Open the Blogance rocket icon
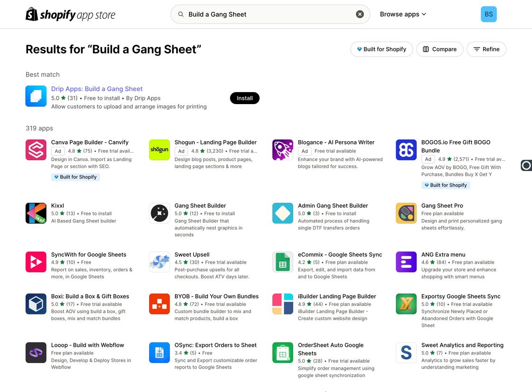The image size is (532, 392). click(x=283, y=150)
